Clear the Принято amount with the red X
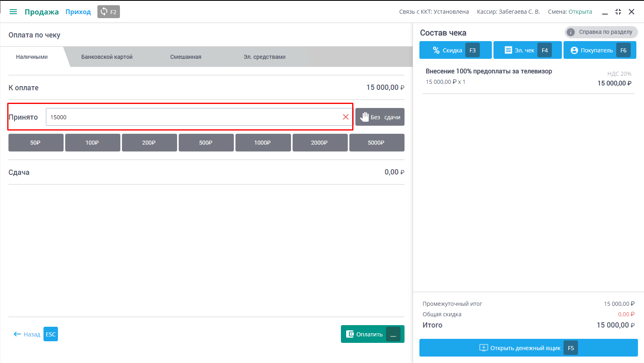This screenshot has width=644, height=363. [x=345, y=117]
